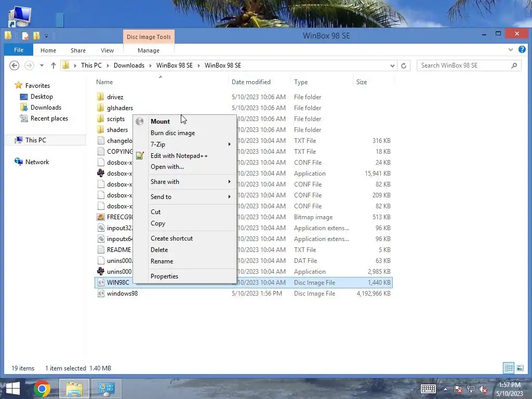Screen dimensions: 532x399
Task: Switch to the Share ribbon tab
Action: click(78, 50)
